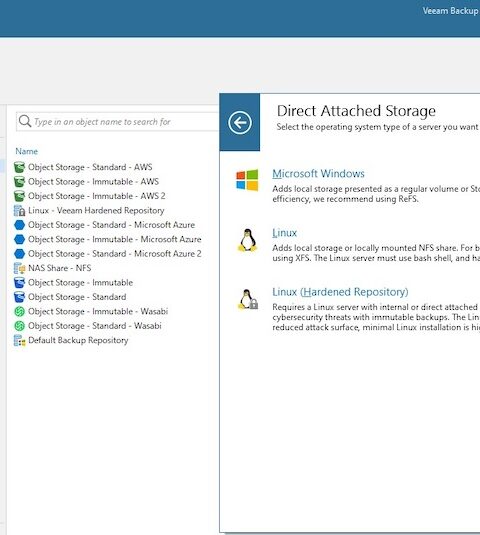Screen dimensions: 480x535
Task: Select 'Object Storage - Immutable - AWS' row
Action: pyautogui.click(x=93, y=182)
